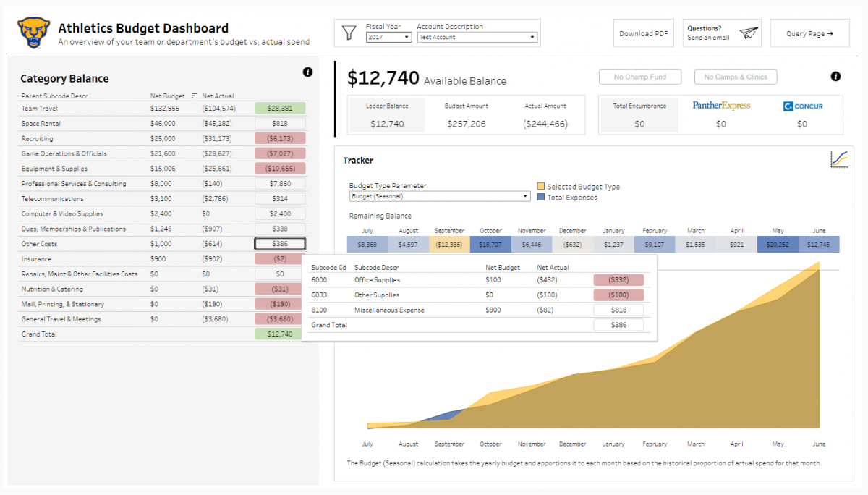Click the Concur logo
This screenshot has width=868, height=495.
pos(803,106)
